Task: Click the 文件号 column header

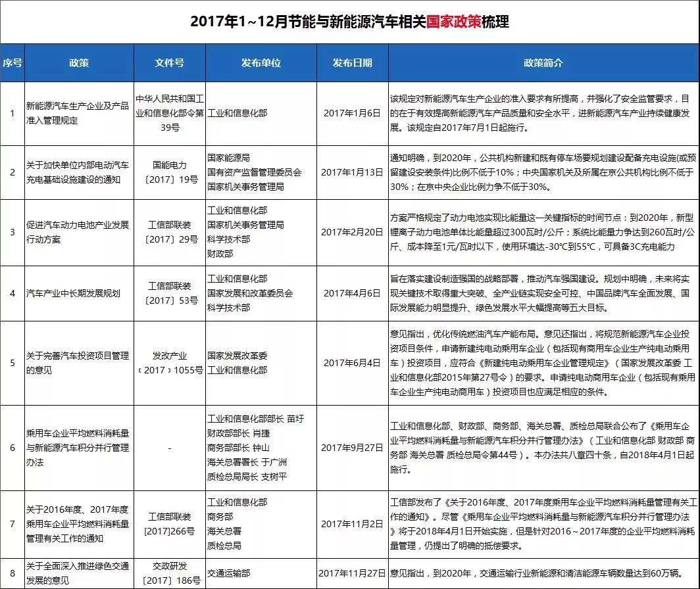Action: 169,63
